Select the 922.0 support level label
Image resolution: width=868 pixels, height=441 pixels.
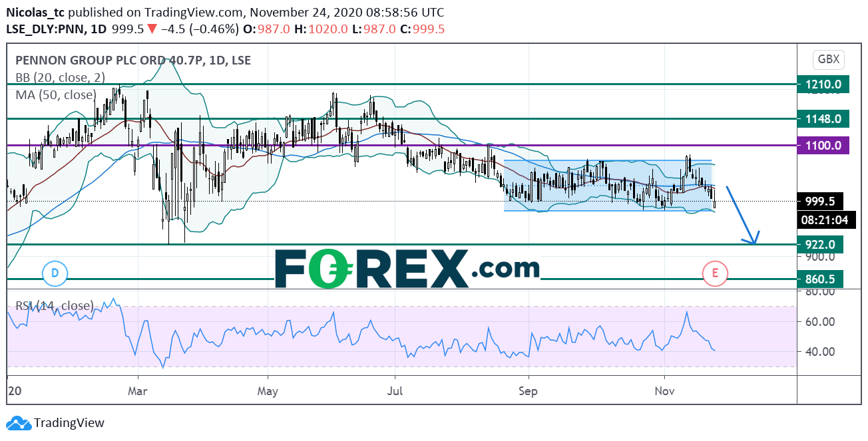pyautogui.click(x=821, y=244)
